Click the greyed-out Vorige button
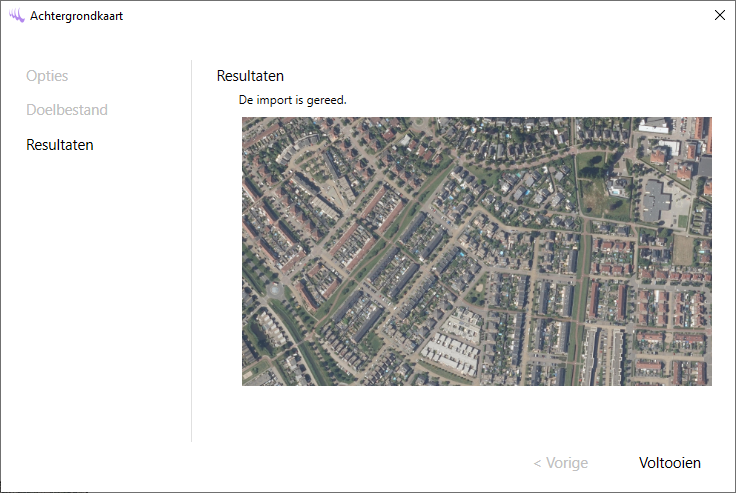Image resolution: width=736 pixels, height=493 pixels. tap(560, 463)
